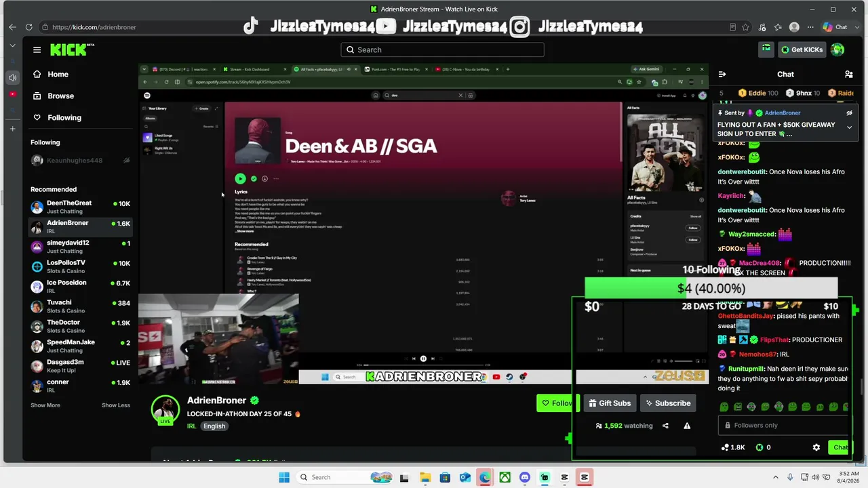Open LosPollosTV channel
This screenshot has height=488, width=868.
81,266
